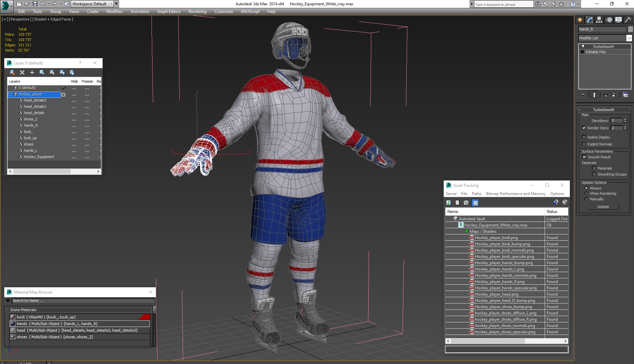The image size is (634, 364).
Task: Open quick access toolbar customize arrow
Action: pyautogui.click(x=116, y=4)
